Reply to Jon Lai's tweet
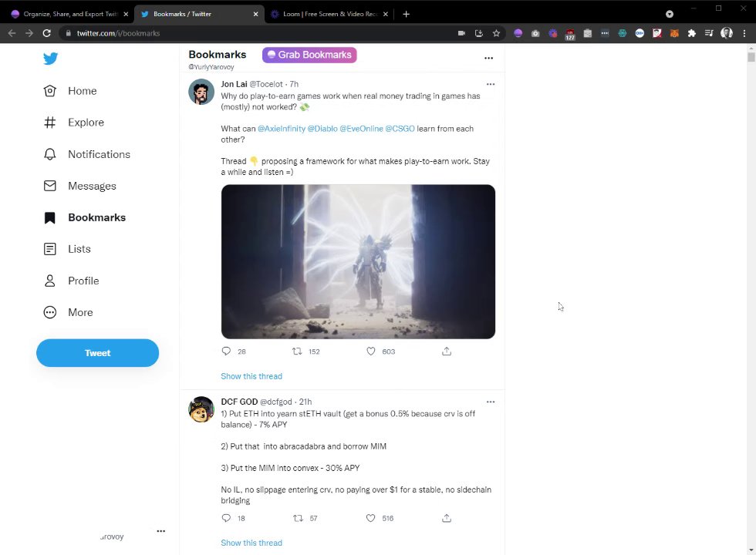This screenshot has height=555, width=756. pyautogui.click(x=226, y=351)
